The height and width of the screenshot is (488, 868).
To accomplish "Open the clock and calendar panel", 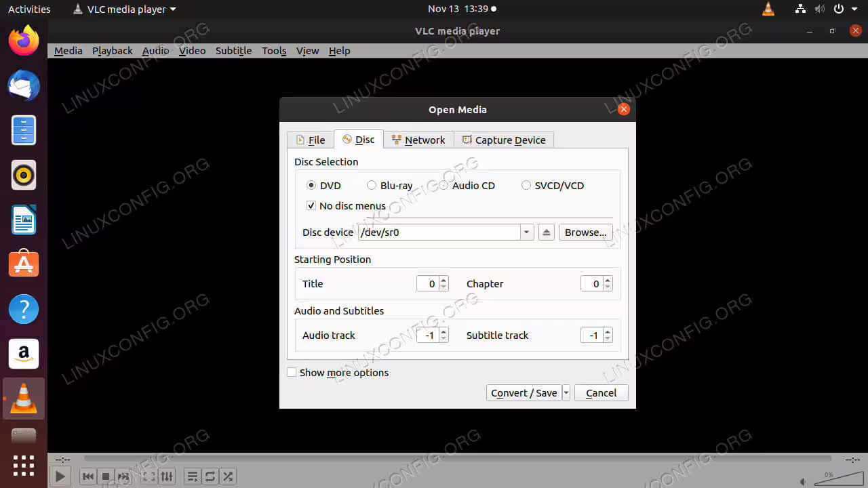I will click(x=462, y=9).
